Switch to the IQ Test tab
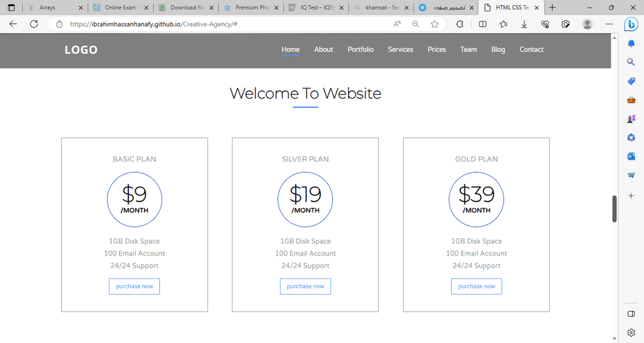Screen dimensions: 644x343 click(x=316, y=8)
